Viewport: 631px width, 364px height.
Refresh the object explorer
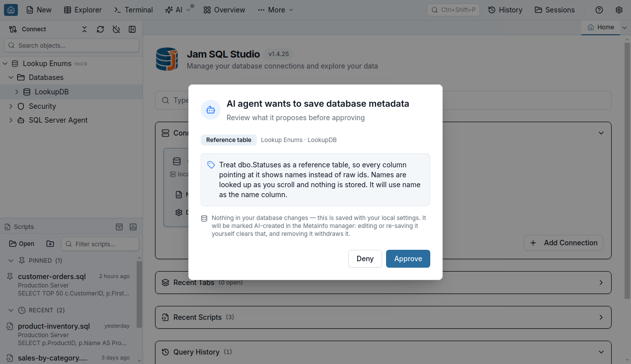[100, 29]
